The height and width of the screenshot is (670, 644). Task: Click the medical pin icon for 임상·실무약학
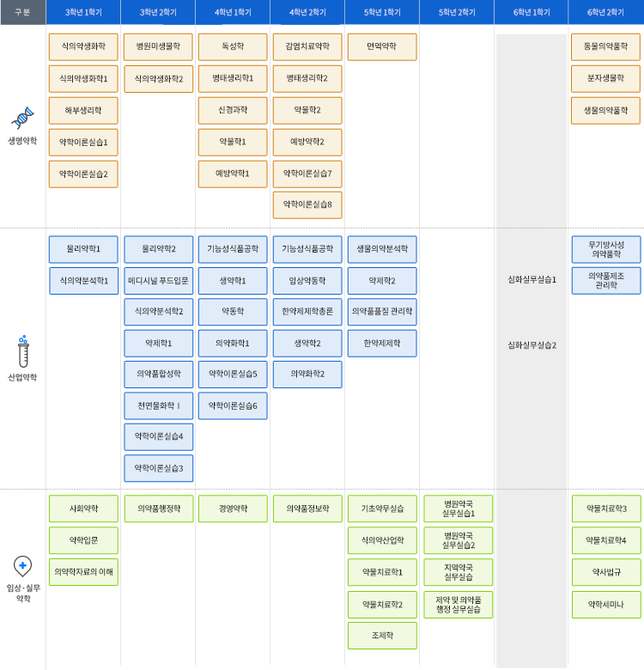(22, 565)
